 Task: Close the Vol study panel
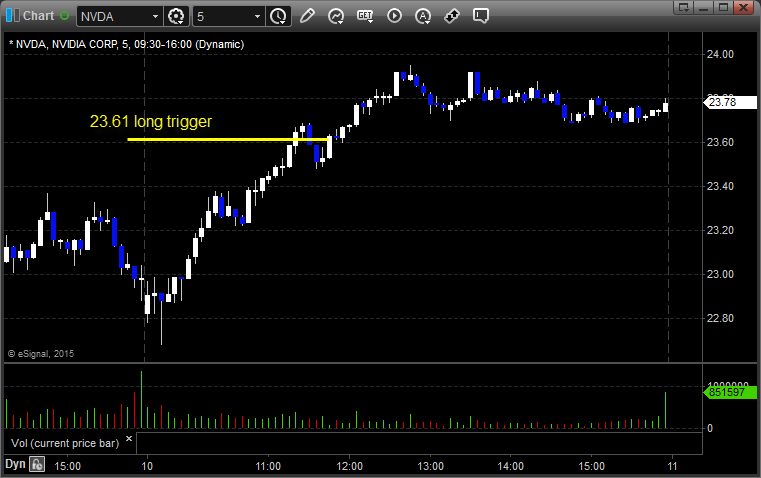(x=129, y=439)
